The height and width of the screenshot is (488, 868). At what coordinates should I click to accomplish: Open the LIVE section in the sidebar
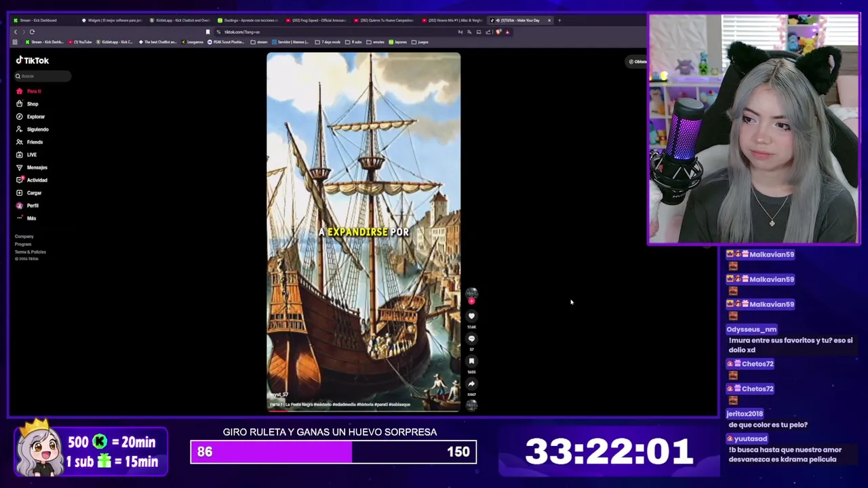27,155
